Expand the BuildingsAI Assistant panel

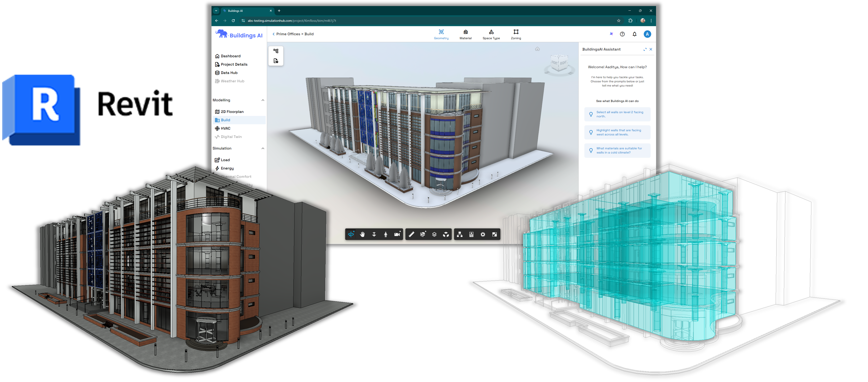(x=645, y=49)
